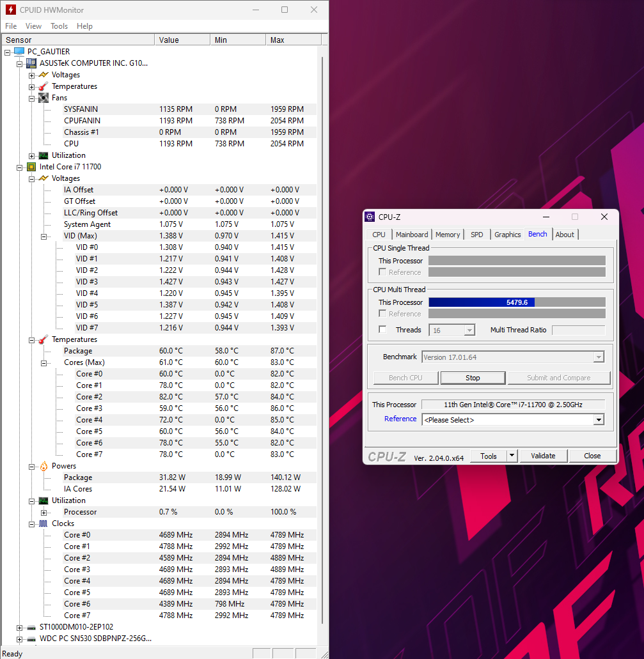644x659 pixels.
Task: Click the blue Reference link in CPU-Z
Action: (400, 419)
